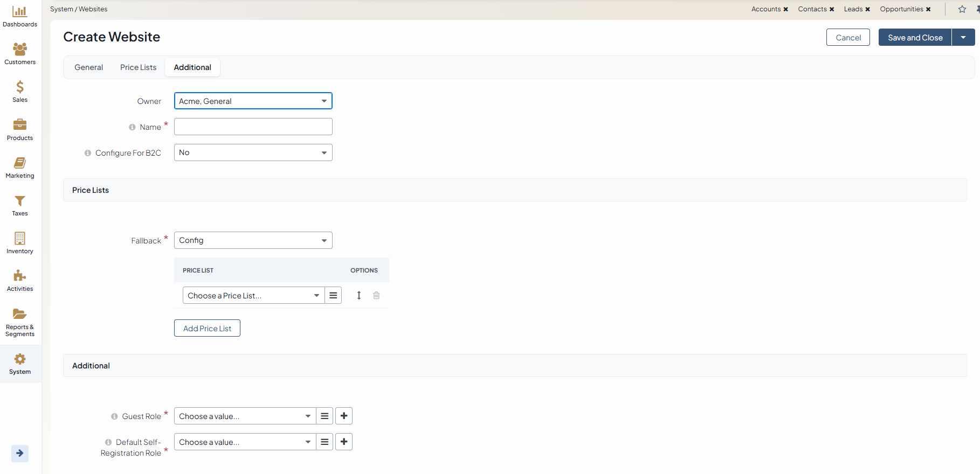The height and width of the screenshot is (474, 980).
Task: Click the favorite star icon
Action: tap(962, 9)
